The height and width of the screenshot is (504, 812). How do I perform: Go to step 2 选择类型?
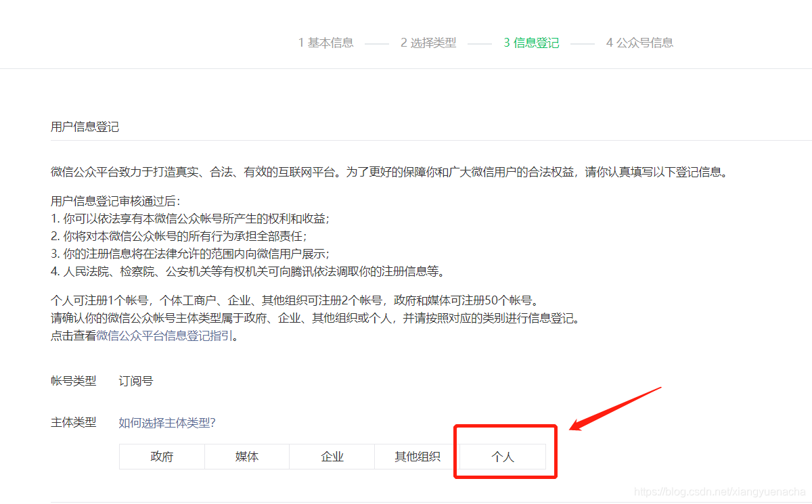coord(428,43)
